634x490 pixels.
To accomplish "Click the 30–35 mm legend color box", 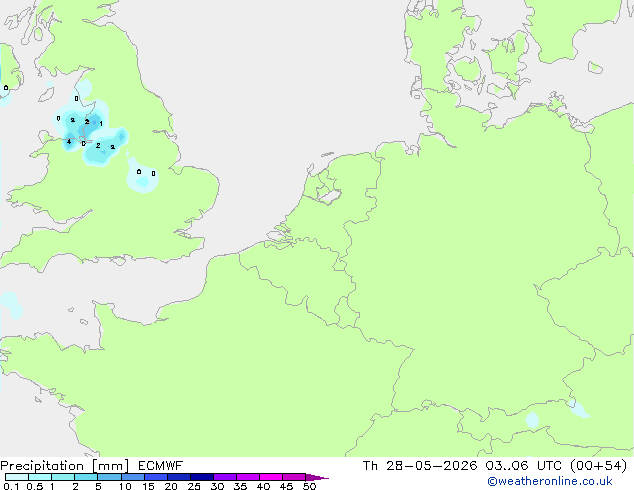I will (x=225, y=477).
